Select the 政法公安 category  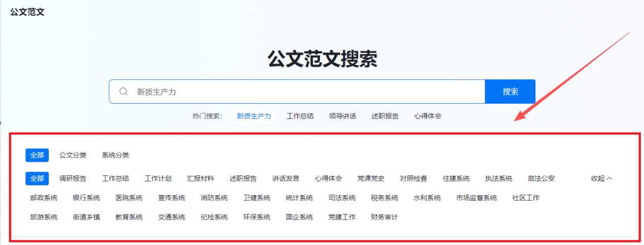click(x=541, y=178)
